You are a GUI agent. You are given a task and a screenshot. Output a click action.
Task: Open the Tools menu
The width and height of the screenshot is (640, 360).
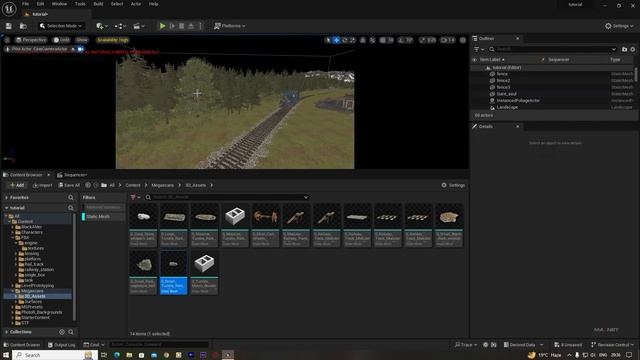pyautogui.click(x=80, y=4)
